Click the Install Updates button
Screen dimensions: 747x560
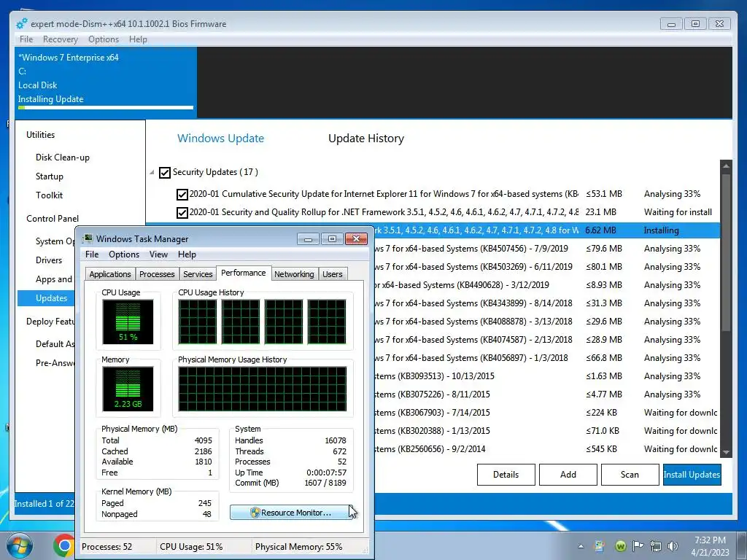(692, 474)
